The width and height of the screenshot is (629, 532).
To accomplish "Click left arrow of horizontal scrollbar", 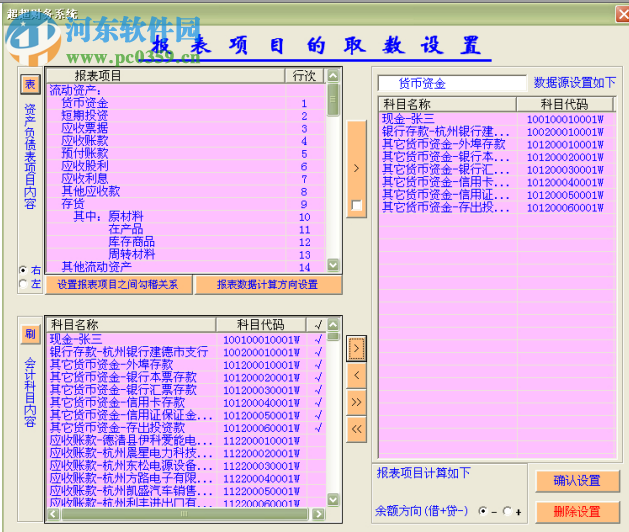I will (54, 514).
